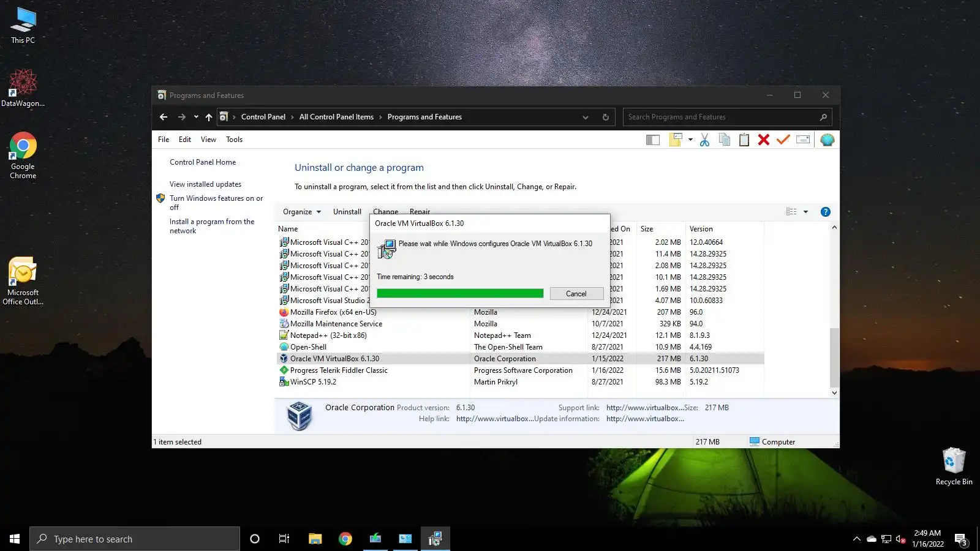This screenshot has width=980, height=551.
Task: Click the green configuration progress bar
Action: [460, 294]
